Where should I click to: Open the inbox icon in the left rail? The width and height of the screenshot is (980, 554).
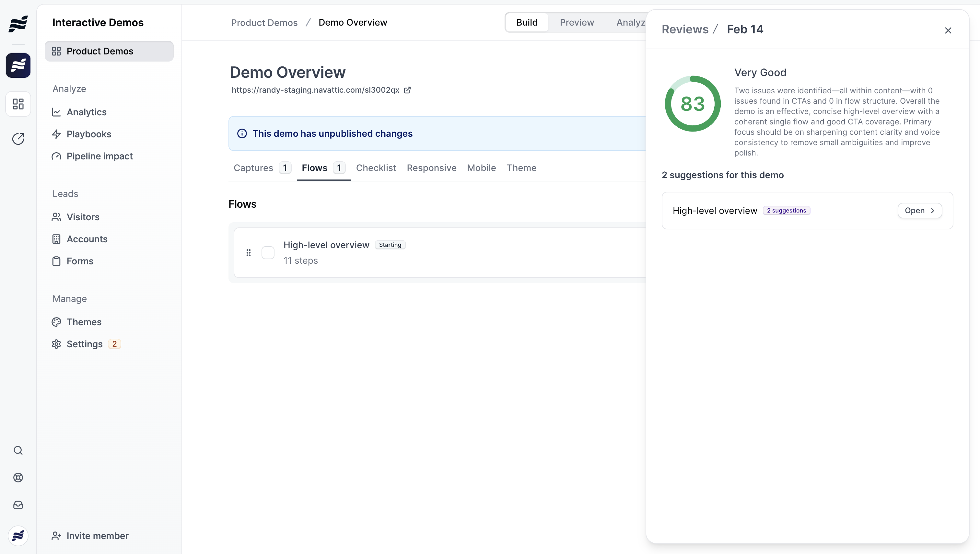(18, 505)
